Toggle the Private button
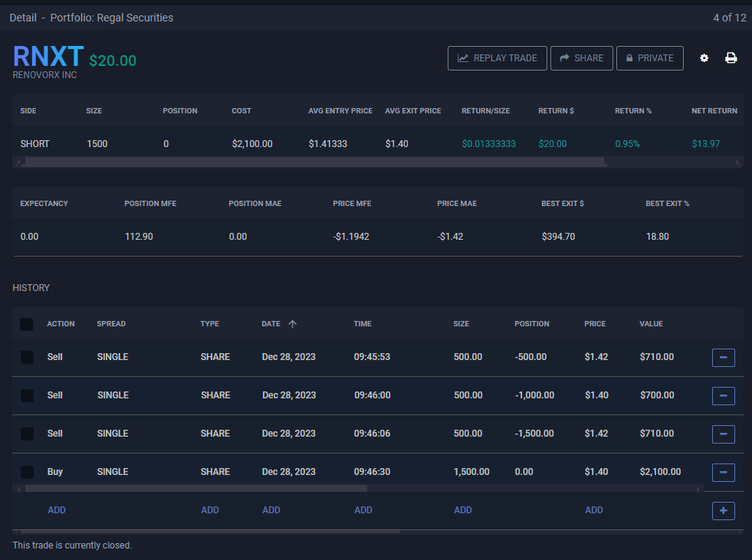 [x=649, y=58]
